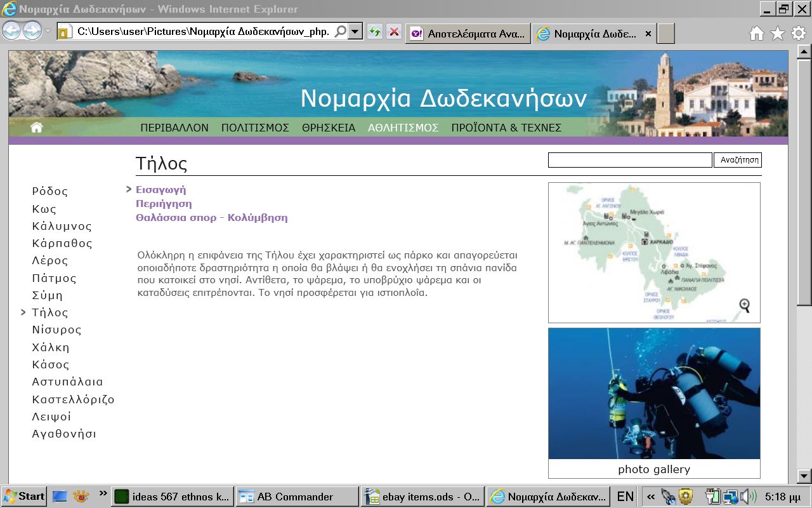Click the search text field
The image size is (812, 508).
click(x=629, y=160)
